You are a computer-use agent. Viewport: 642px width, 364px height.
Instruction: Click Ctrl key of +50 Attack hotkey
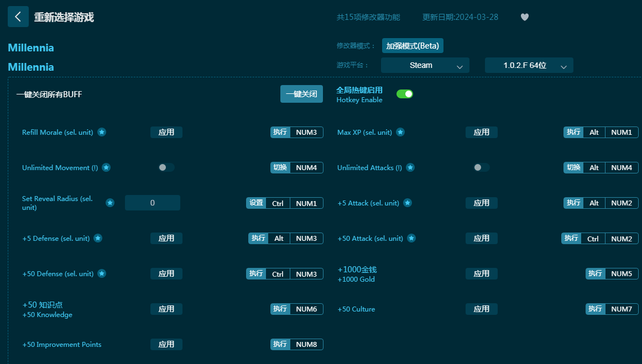[x=593, y=239]
